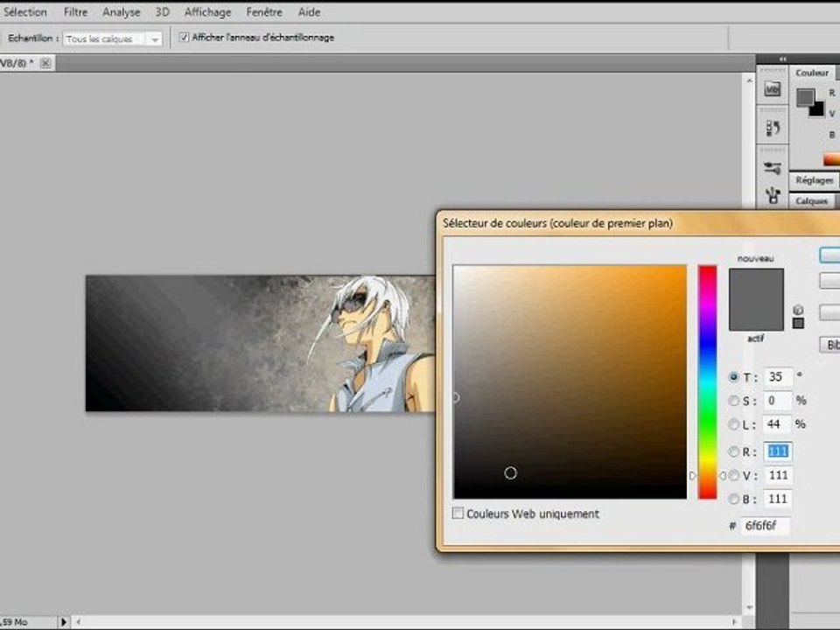Click the rainbow hue slider strip

point(707,382)
